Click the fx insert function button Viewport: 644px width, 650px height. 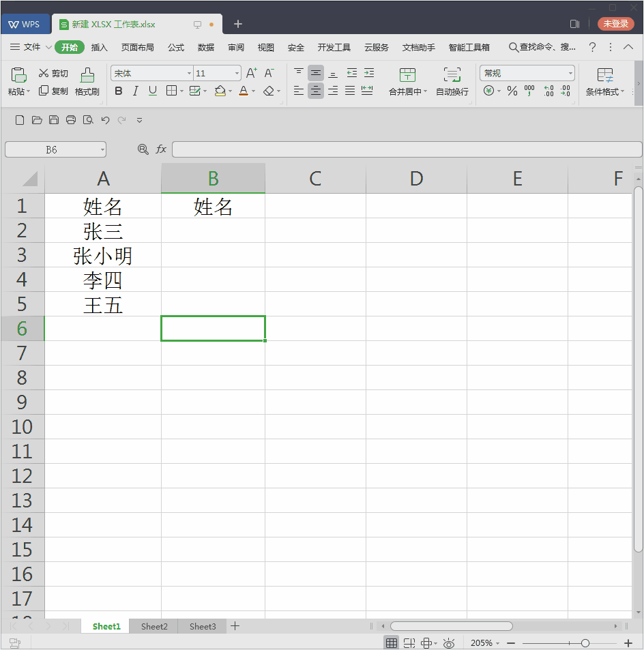coord(161,149)
